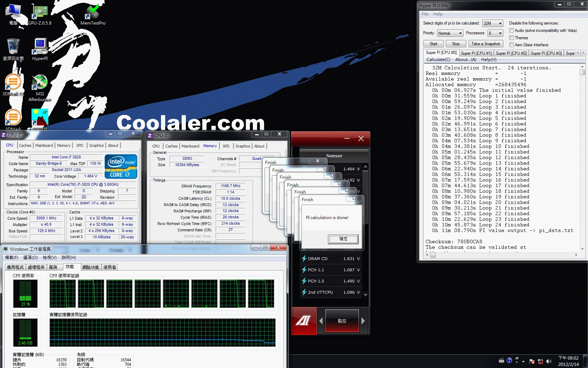Check the Themes service checkbox
This screenshot has width=588, height=368.
pos(512,38)
